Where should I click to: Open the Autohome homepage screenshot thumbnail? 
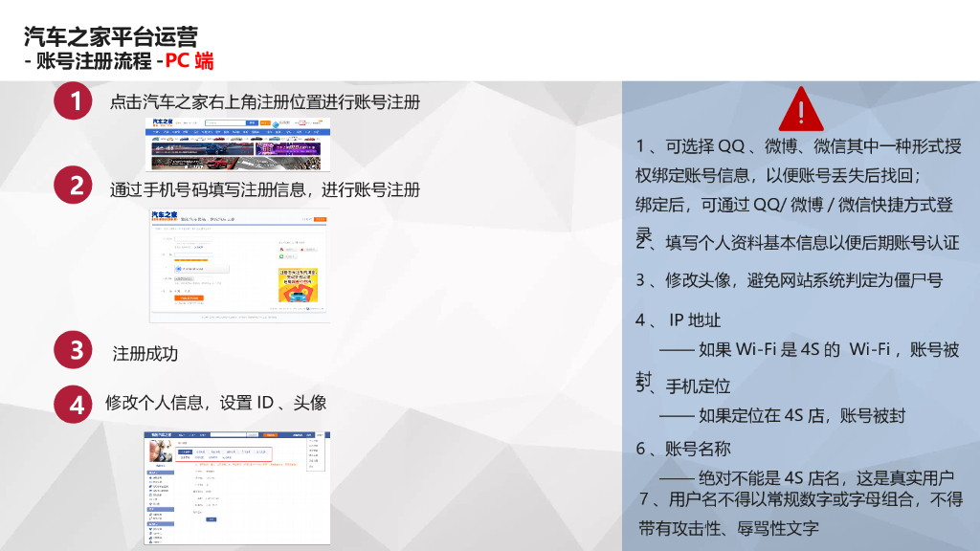(x=237, y=143)
